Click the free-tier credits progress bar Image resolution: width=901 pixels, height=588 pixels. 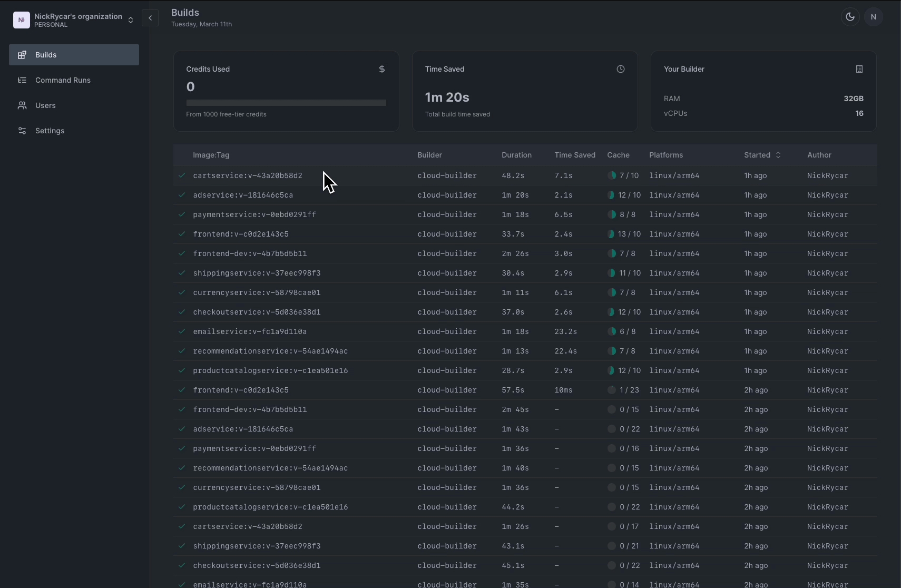pos(286,103)
